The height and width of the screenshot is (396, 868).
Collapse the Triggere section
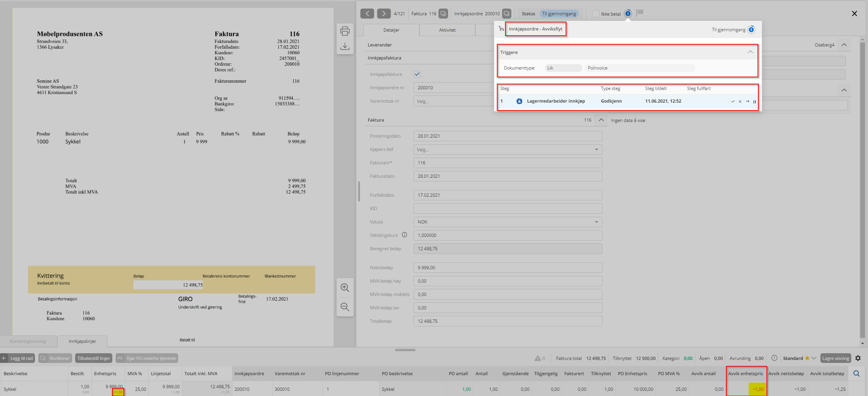point(750,52)
